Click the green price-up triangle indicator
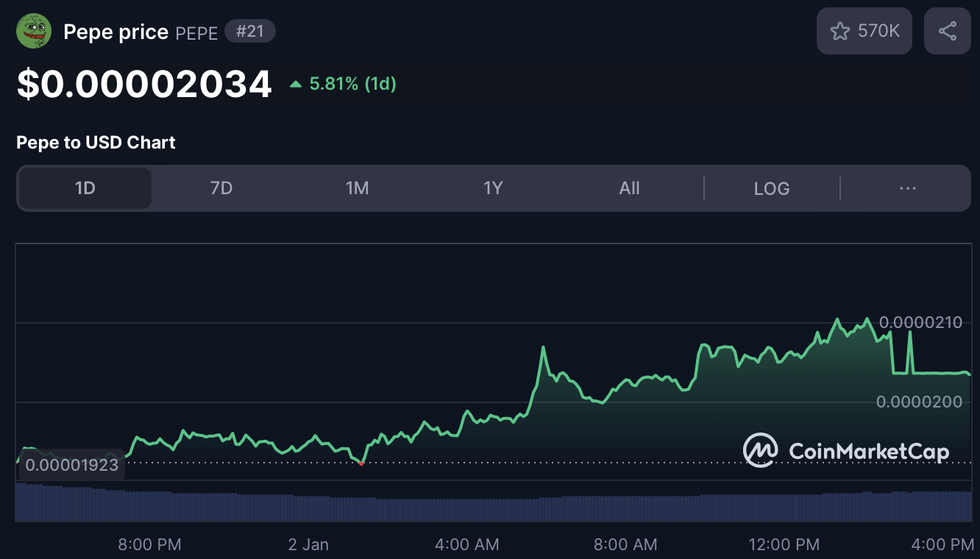Image resolution: width=980 pixels, height=559 pixels. pyautogui.click(x=296, y=85)
